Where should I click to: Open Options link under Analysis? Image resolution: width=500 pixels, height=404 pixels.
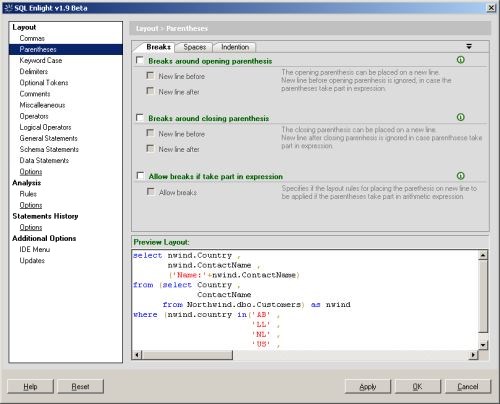tap(31, 205)
